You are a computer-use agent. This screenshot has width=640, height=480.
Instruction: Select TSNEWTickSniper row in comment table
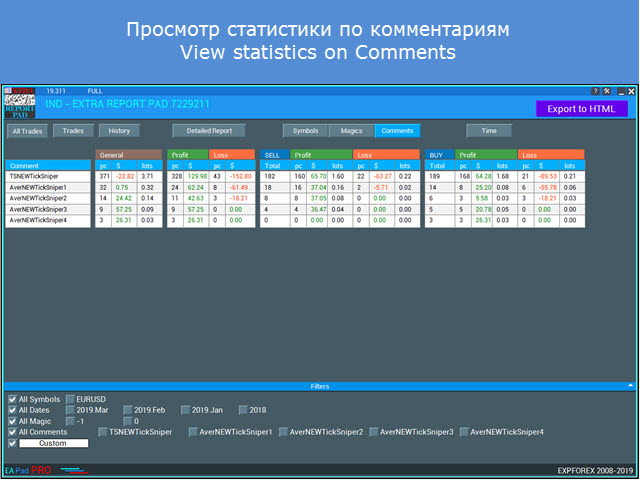(48, 176)
